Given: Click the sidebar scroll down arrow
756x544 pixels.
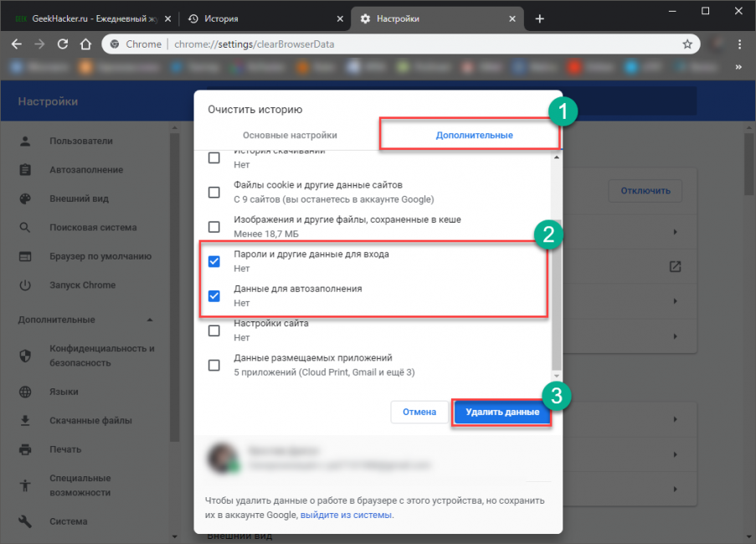Looking at the screenshot, I should click(x=174, y=536).
